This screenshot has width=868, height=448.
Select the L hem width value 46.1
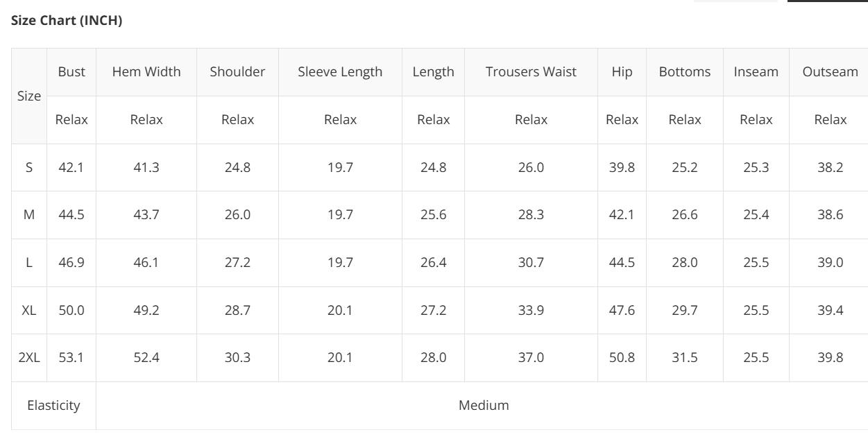tap(146, 262)
